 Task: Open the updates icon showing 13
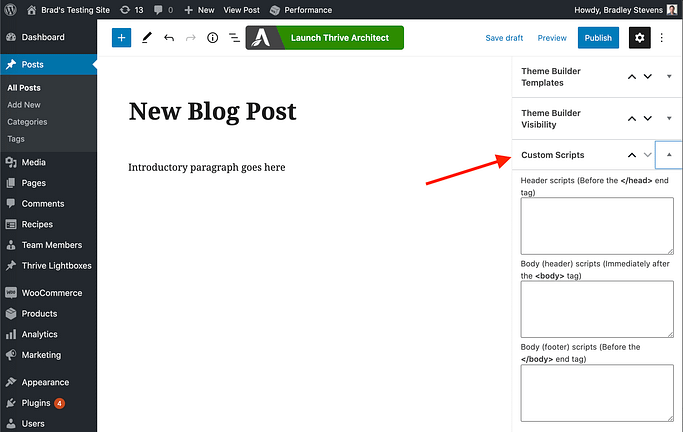click(130, 9)
